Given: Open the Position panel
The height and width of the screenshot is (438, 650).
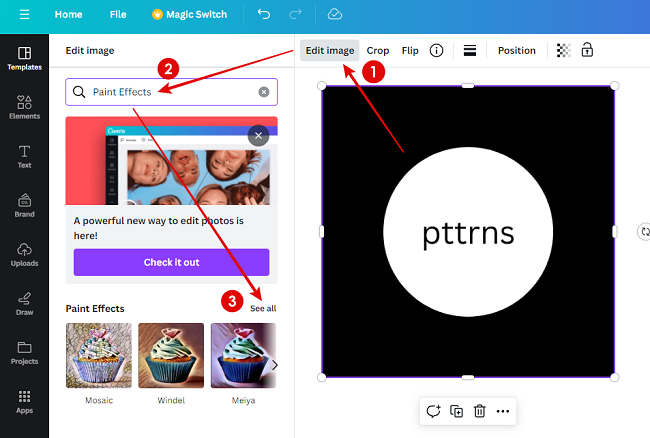Looking at the screenshot, I should point(517,51).
